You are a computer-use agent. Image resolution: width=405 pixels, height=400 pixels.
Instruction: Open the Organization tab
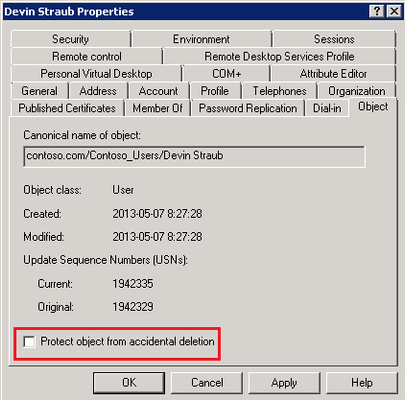point(357,91)
